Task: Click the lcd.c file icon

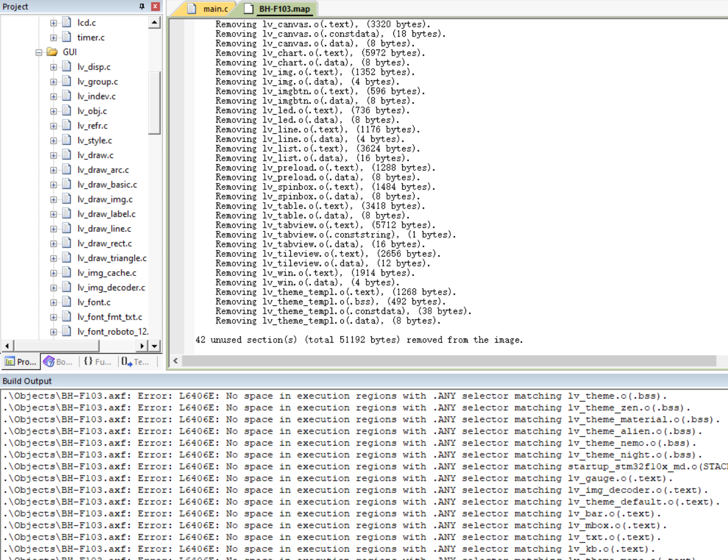Action: point(67,22)
